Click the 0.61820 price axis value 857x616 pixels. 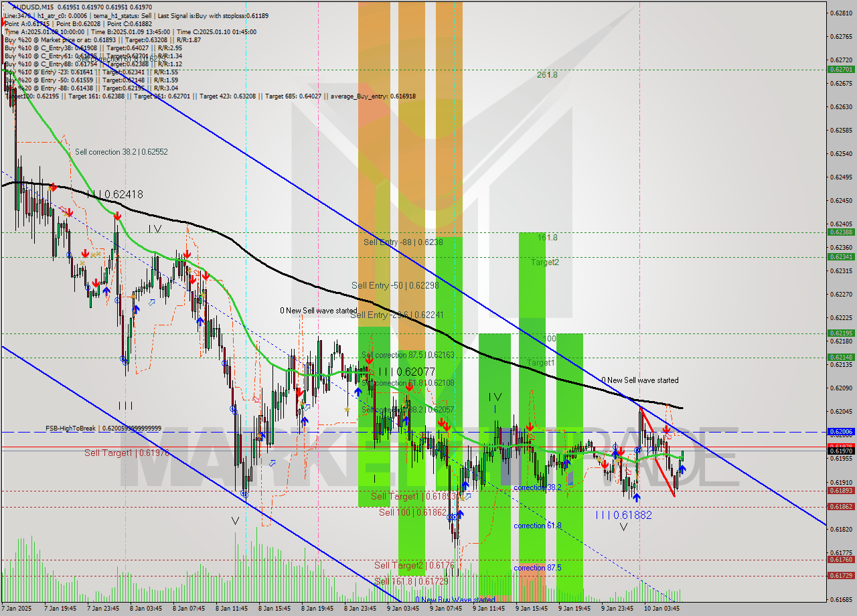tap(841, 529)
